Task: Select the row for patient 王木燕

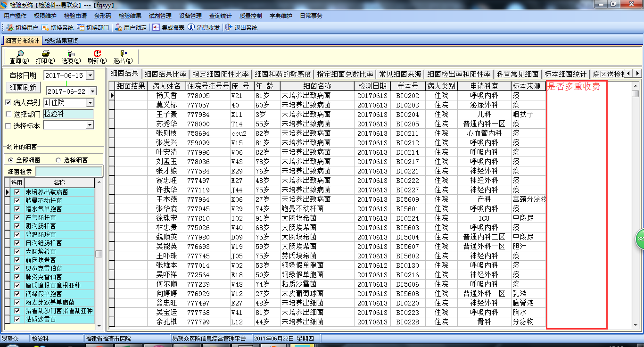Action: (327, 199)
